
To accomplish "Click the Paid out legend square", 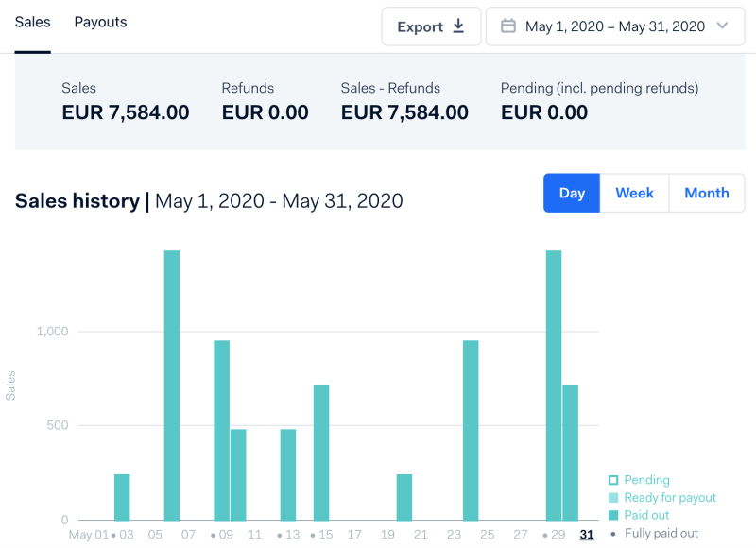I will [x=612, y=516].
